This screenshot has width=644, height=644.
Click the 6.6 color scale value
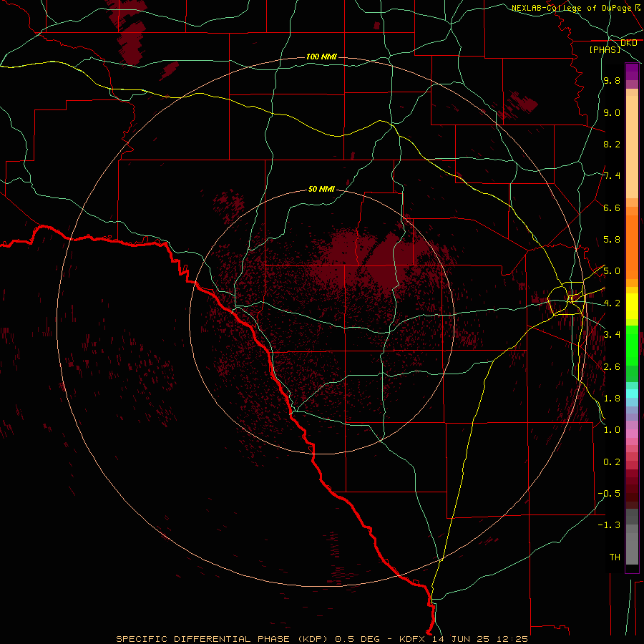(x=612, y=208)
